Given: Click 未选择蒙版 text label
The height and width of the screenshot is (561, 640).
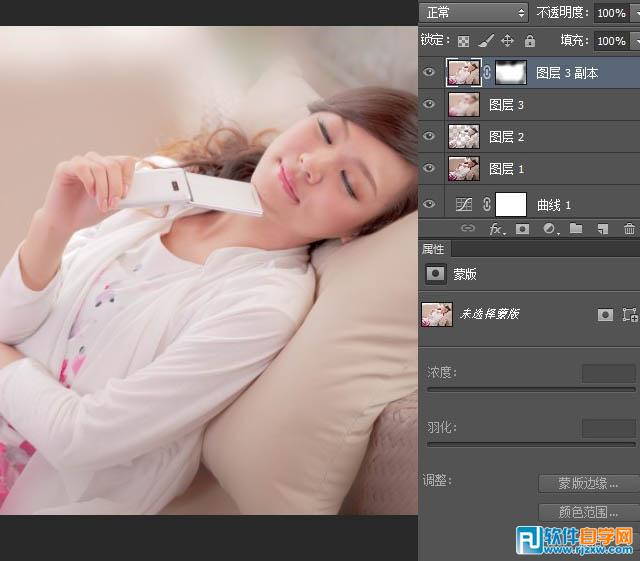Looking at the screenshot, I should (489, 314).
